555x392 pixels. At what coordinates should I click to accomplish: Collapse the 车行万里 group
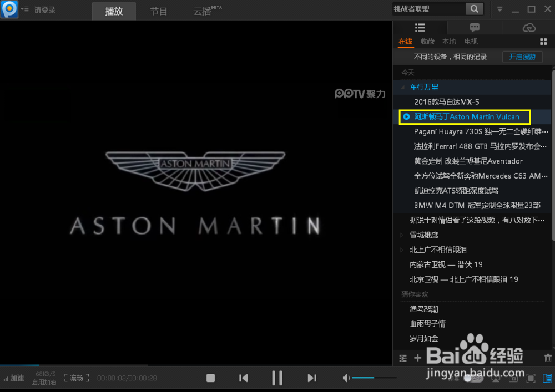pyautogui.click(x=402, y=87)
